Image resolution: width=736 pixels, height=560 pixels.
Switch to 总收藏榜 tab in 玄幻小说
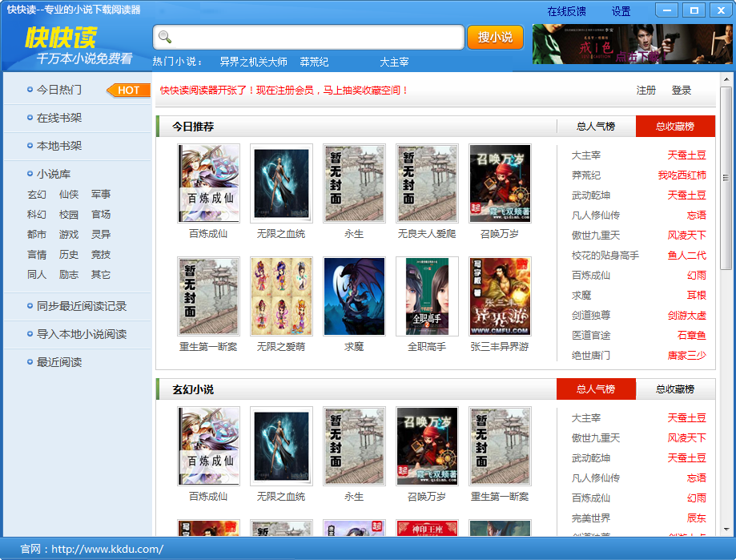point(675,389)
